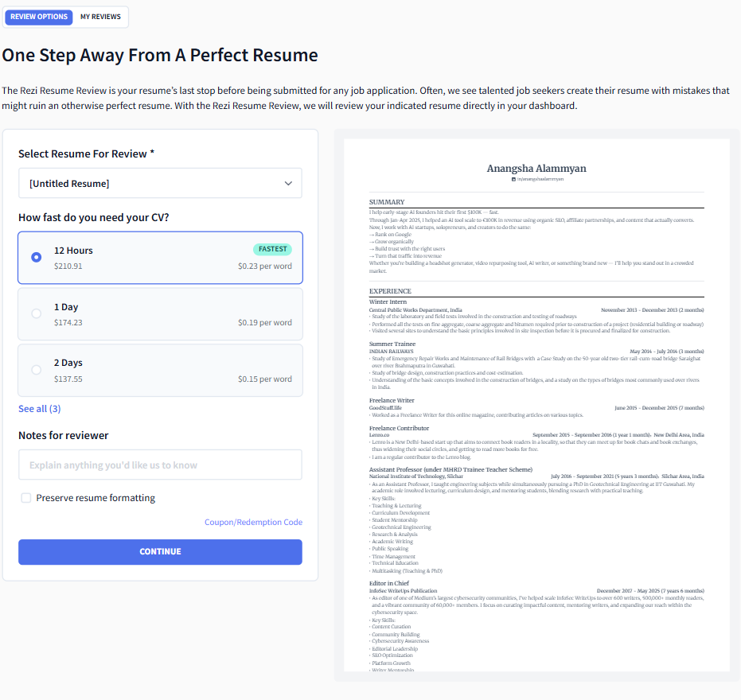
Task: Focus the Notes for reviewer input field
Action: 160,465
